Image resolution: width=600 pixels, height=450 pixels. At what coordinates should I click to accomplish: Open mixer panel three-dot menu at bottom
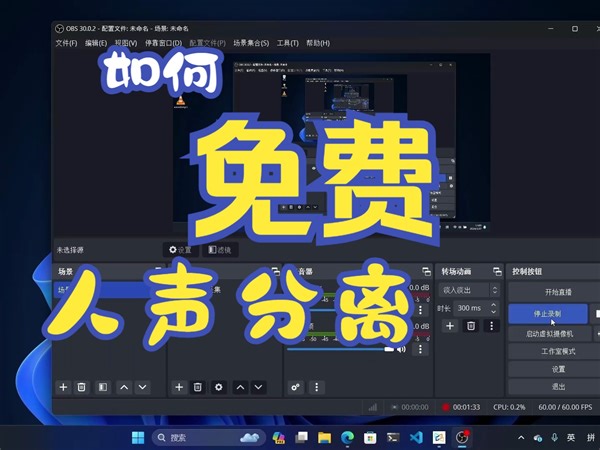316,387
